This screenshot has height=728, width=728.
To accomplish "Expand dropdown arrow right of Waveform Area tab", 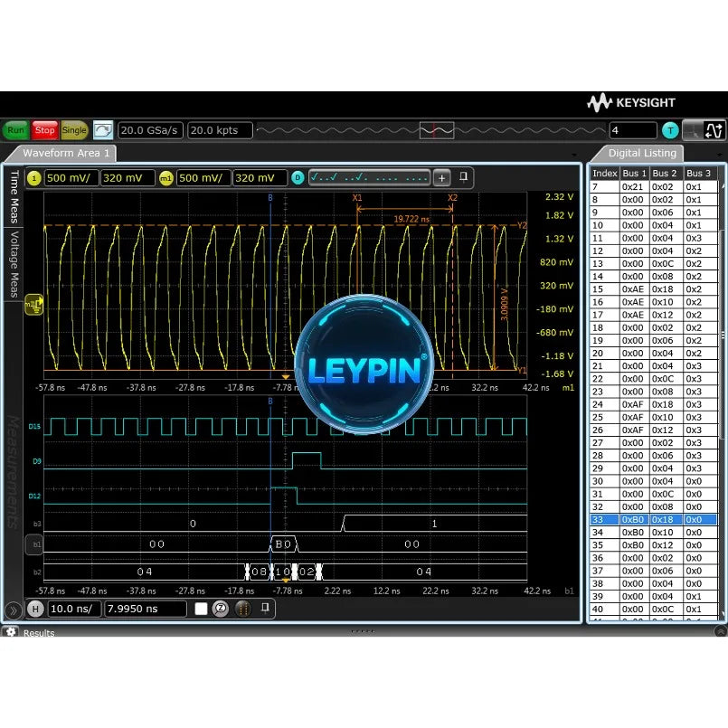I will point(574,154).
